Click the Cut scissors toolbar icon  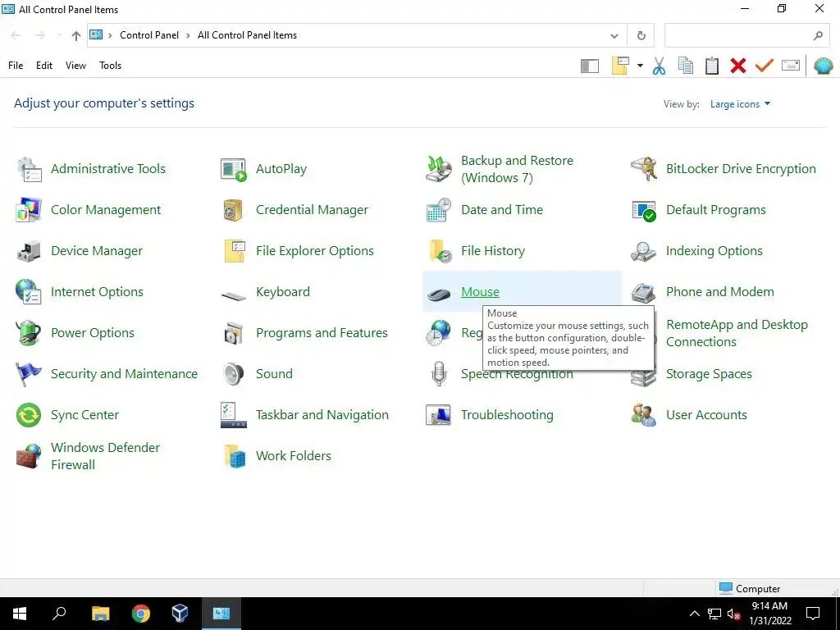[x=659, y=66]
